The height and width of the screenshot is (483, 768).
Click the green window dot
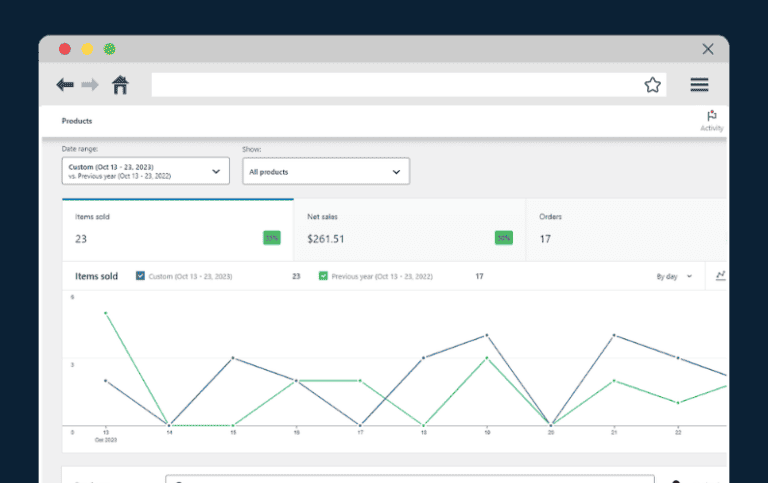[x=109, y=49]
